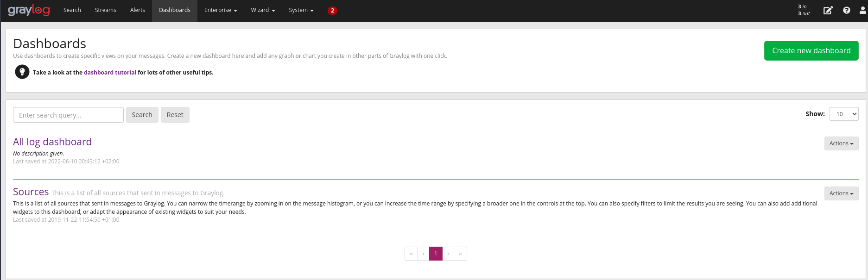Open the Show page size selector
Viewport: 868px width, 280px height.
click(x=843, y=114)
